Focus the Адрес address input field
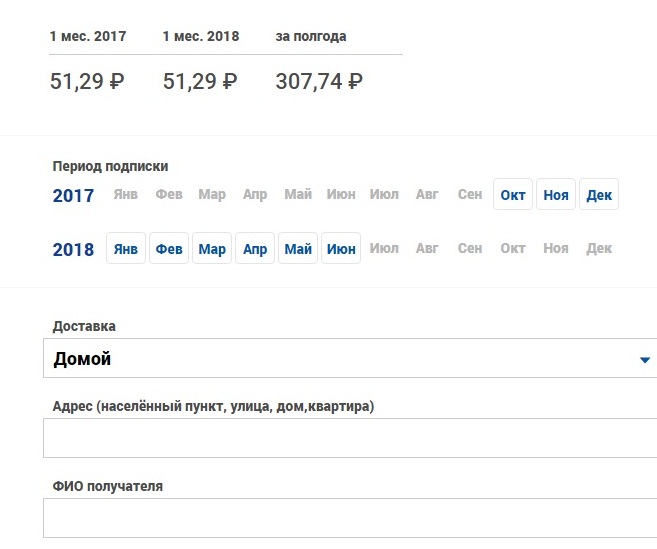Viewport: 657px width, 549px height. click(x=350, y=438)
